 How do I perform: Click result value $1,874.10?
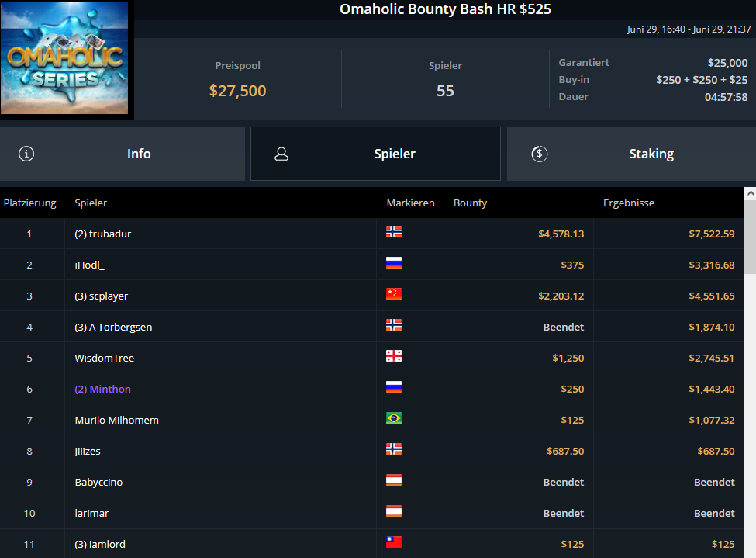[712, 327]
